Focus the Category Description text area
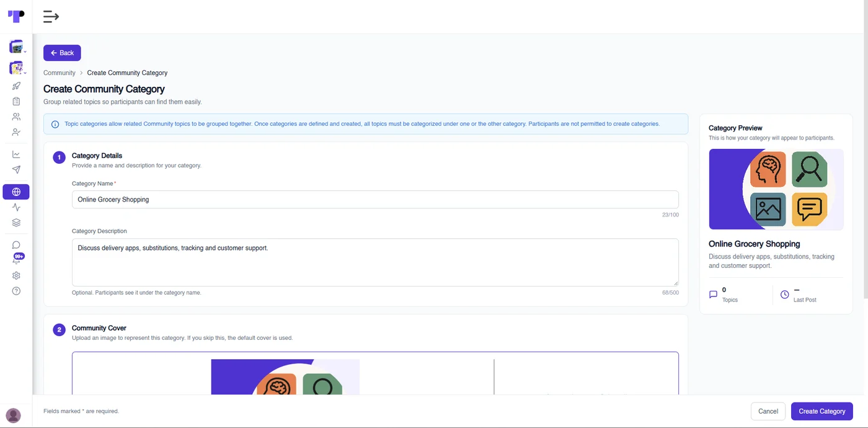 coord(375,262)
